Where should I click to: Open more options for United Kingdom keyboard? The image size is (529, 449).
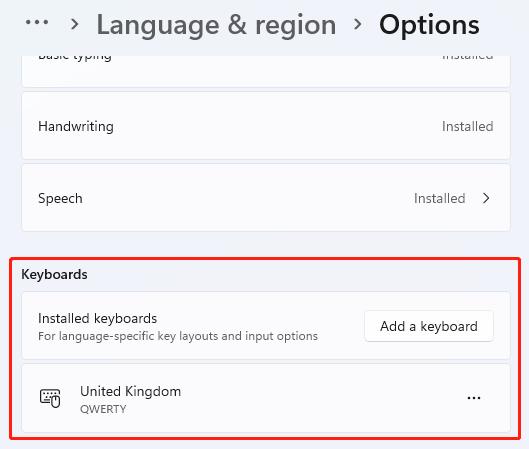pyautogui.click(x=474, y=398)
